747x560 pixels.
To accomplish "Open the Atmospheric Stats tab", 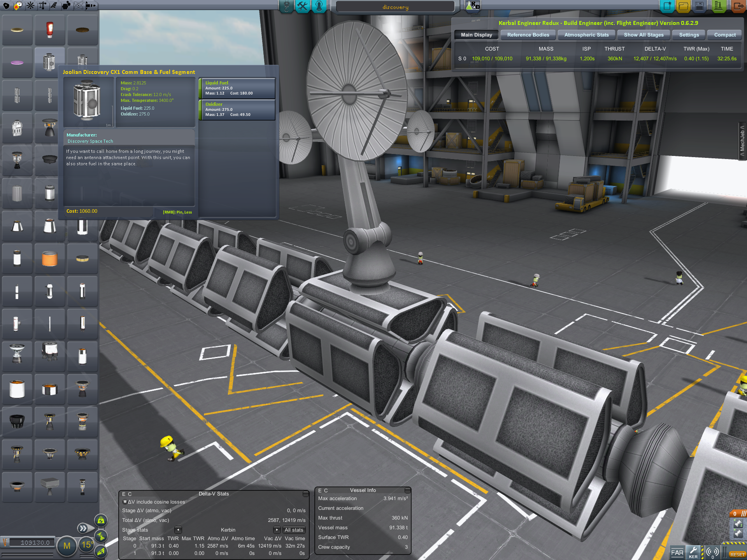I will [586, 35].
